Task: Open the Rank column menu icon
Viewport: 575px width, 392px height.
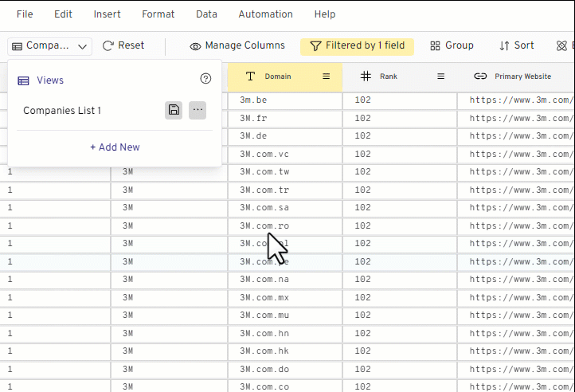Action: click(440, 76)
